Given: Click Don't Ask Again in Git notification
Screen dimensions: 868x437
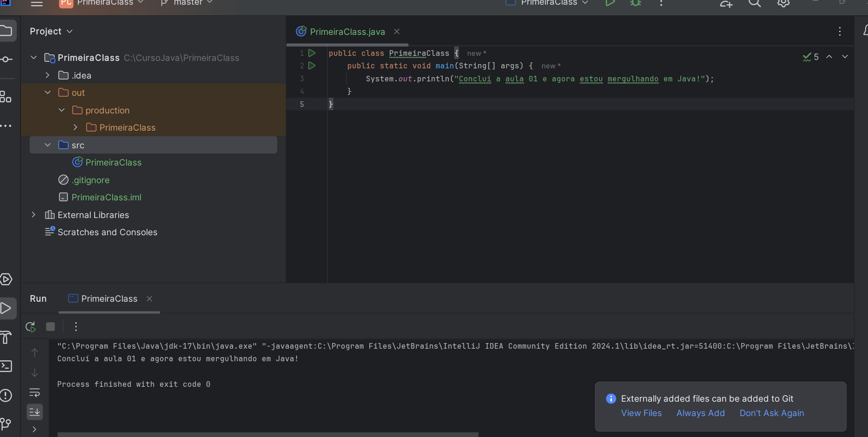Looking at the screenshot, I should pos(771,413).
